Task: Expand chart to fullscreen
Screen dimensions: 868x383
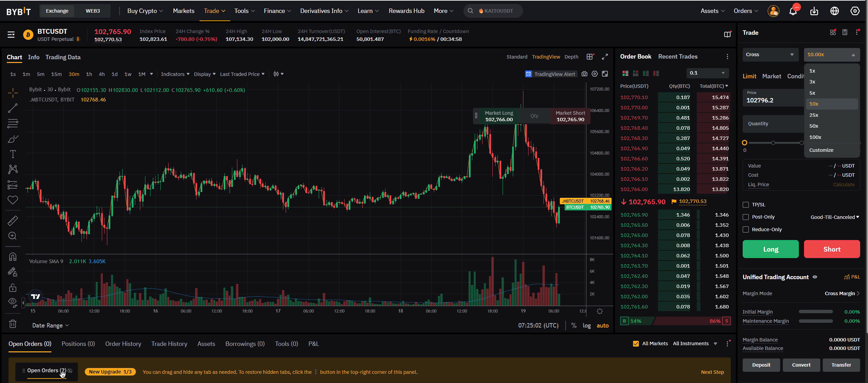Action: click(605, 57)
